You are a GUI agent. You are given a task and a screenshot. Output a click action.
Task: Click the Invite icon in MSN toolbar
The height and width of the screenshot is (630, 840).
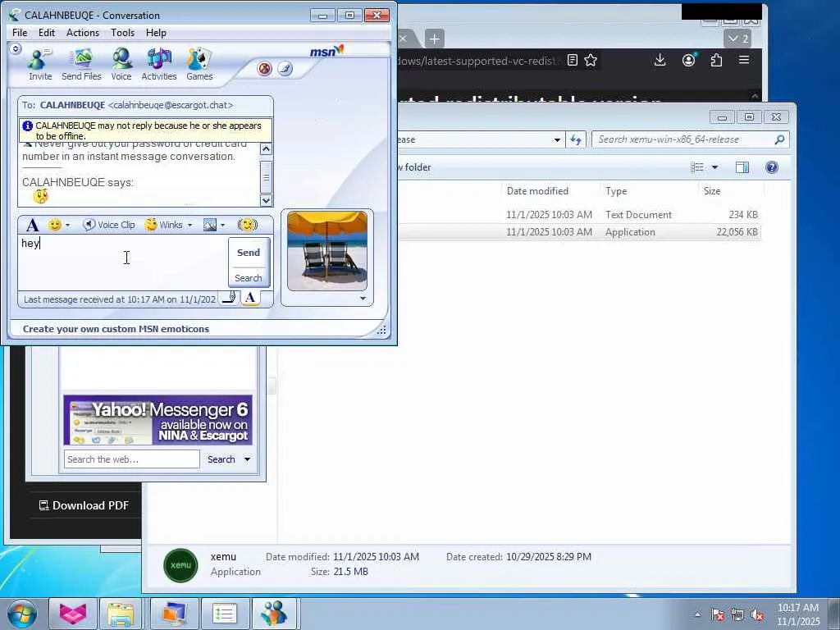[x=40, y=65]
